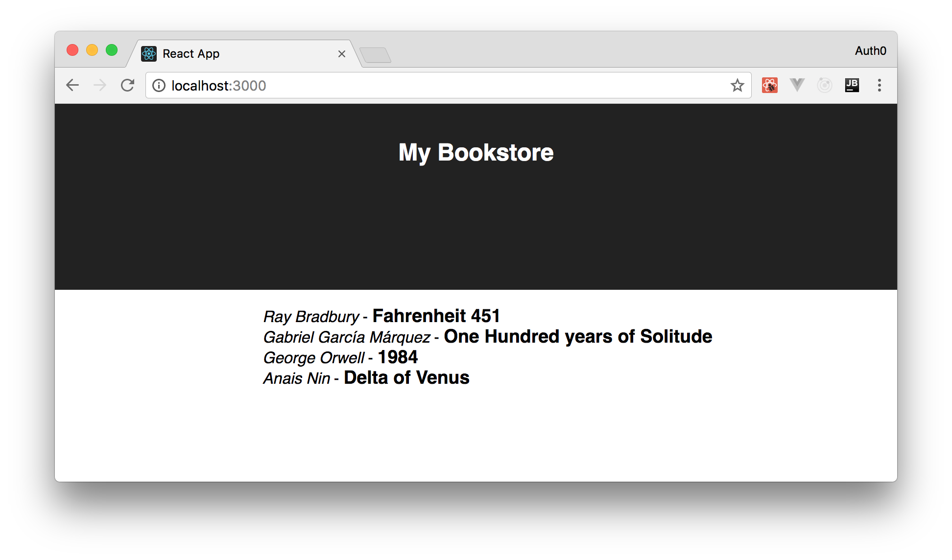Open the React Developer Tools extension
Screen dimensions: 952x560
(x=769, y=85)
